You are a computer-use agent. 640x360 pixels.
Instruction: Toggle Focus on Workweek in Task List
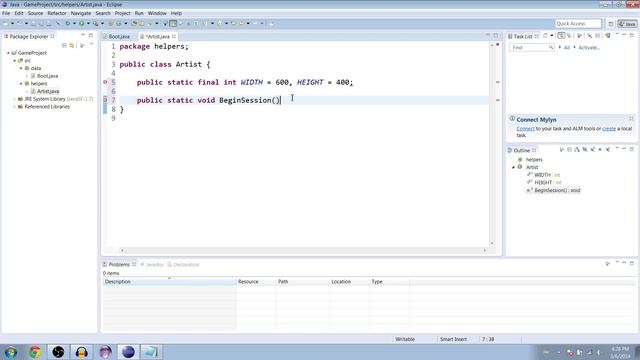[579, 36]
